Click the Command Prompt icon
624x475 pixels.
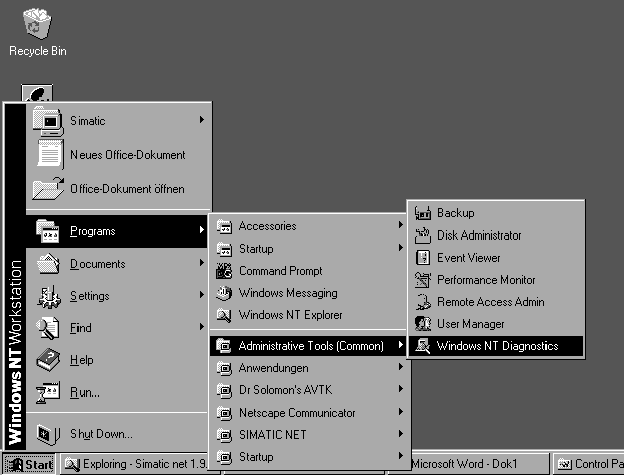click(x=224, y=271)
